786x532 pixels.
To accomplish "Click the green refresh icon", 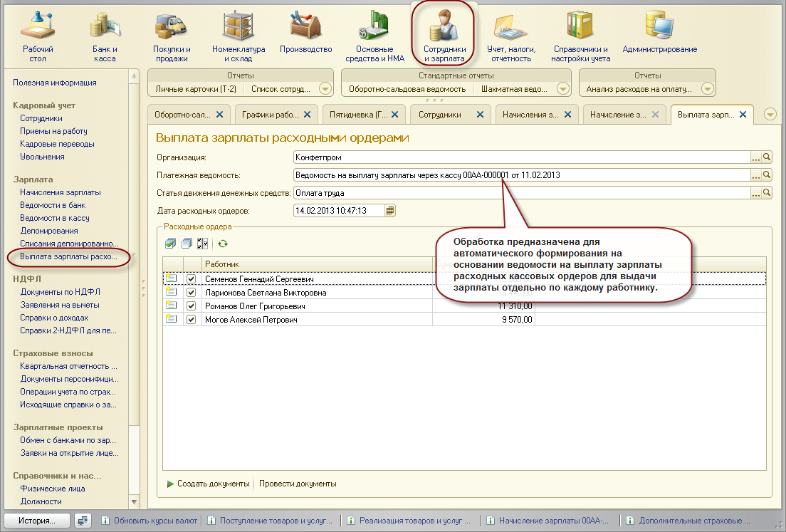I will 223,244.
